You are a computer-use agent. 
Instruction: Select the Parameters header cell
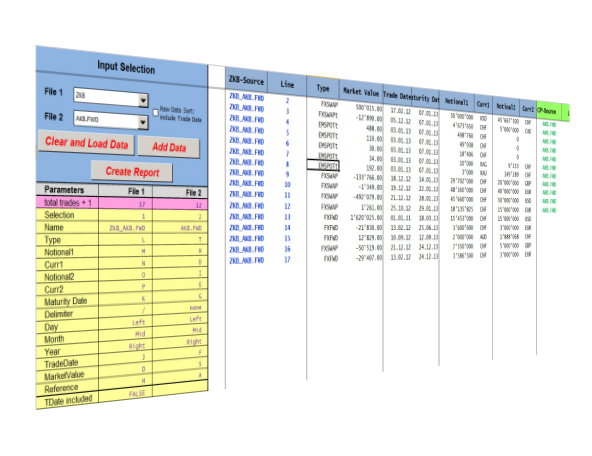coord(67,189)
